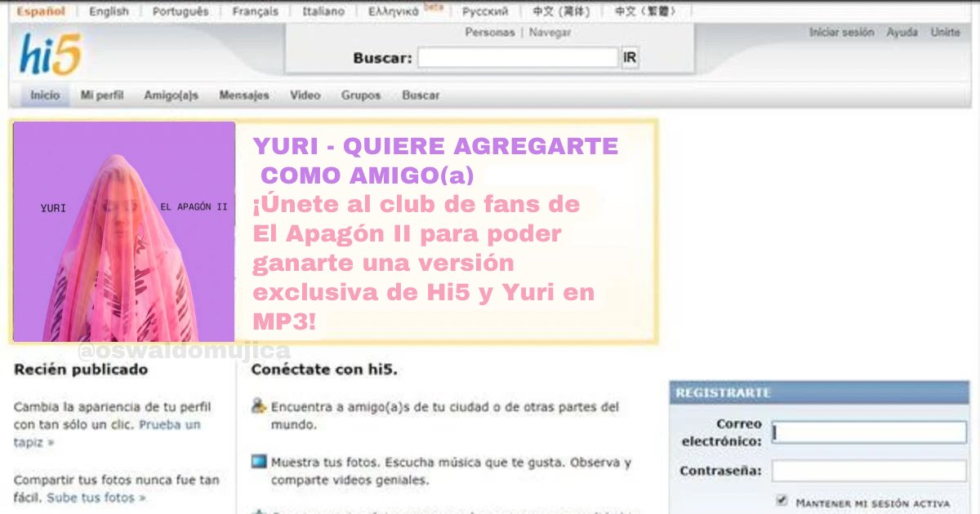The image size is (980, 514).
Task: Choose Personas search mode
Action: pyautogui.click(x=490, y=33)
